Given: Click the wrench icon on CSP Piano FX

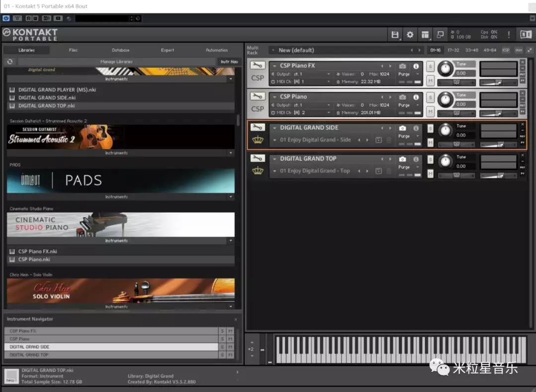Looking at the screenshot, I should 257,65.
